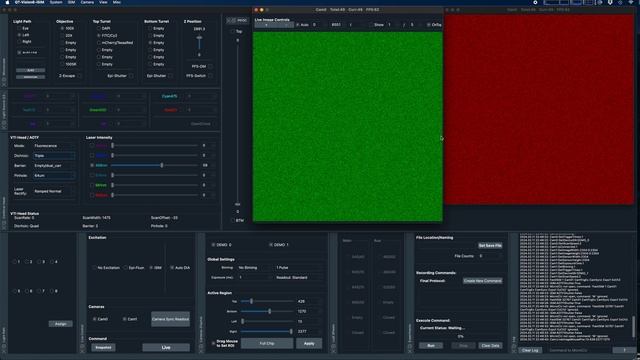Viewport: 640px width, 360px height.
Task: Open the Live Image Controls channel dropdown
Action: (273, 25)
